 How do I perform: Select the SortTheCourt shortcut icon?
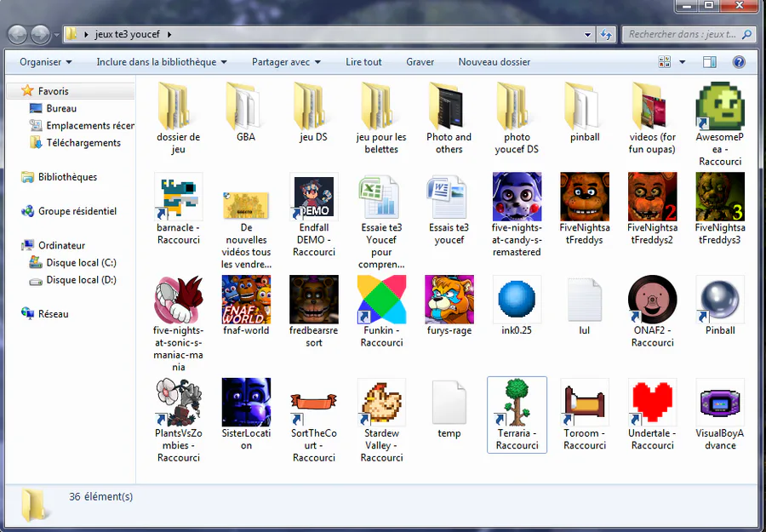[x=313, y=402]
